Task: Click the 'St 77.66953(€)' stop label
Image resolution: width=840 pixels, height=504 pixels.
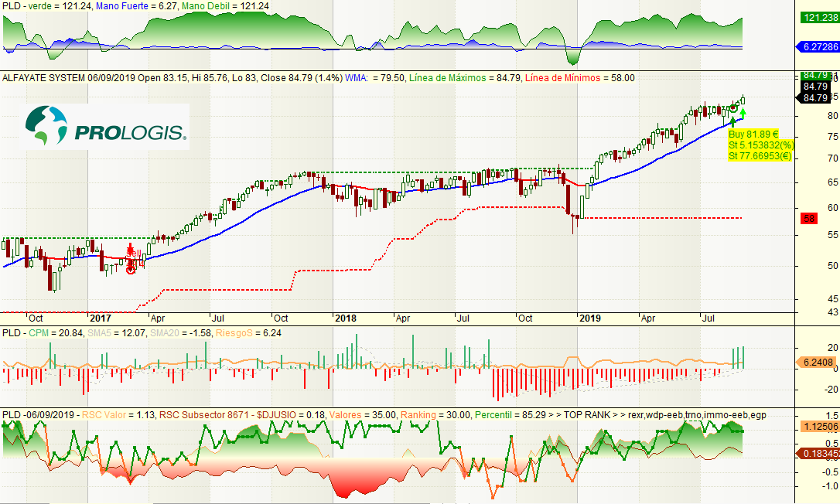Action: pyautogui.click(x=760, y=156)
